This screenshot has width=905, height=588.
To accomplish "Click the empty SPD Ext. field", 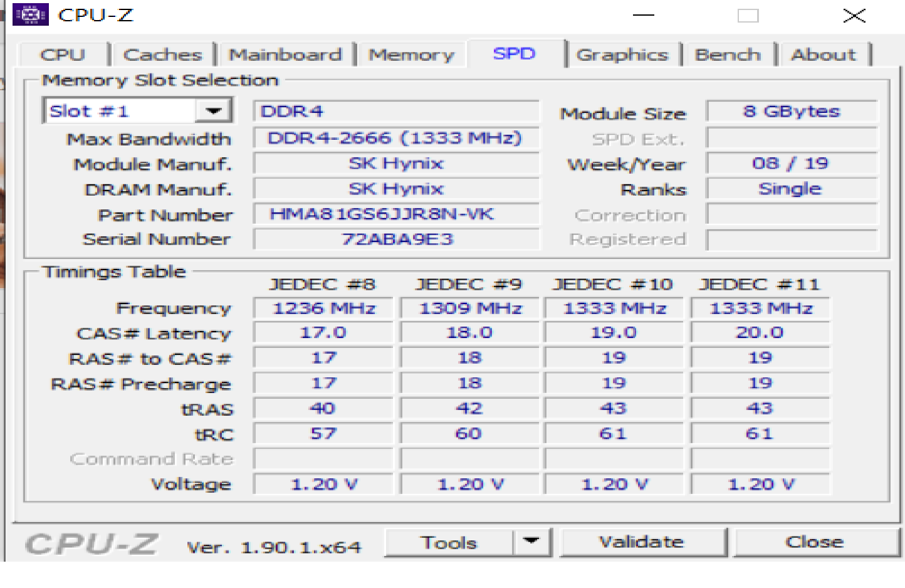I will tap(792, 138).
